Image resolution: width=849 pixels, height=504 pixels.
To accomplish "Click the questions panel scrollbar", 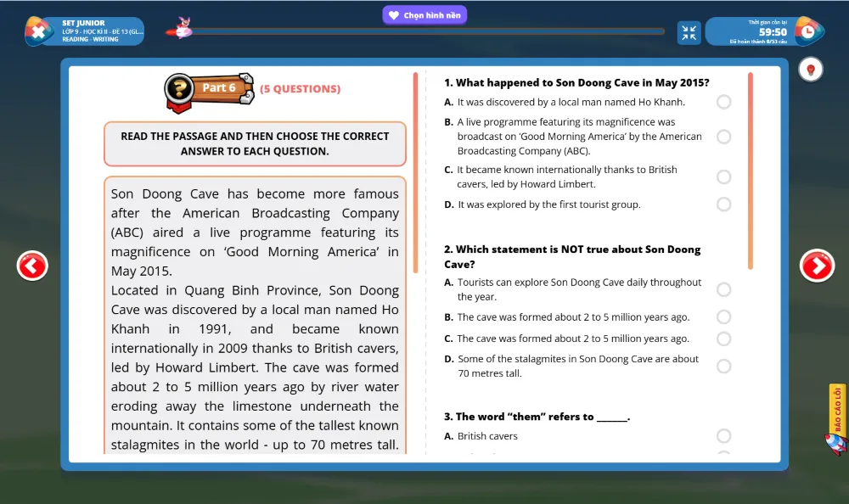I will (x=750, y=171).
